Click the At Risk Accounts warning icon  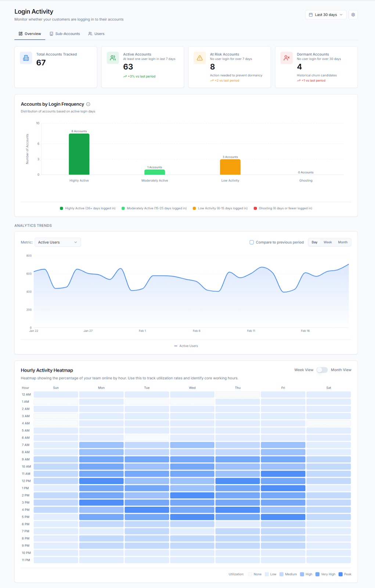200,58
